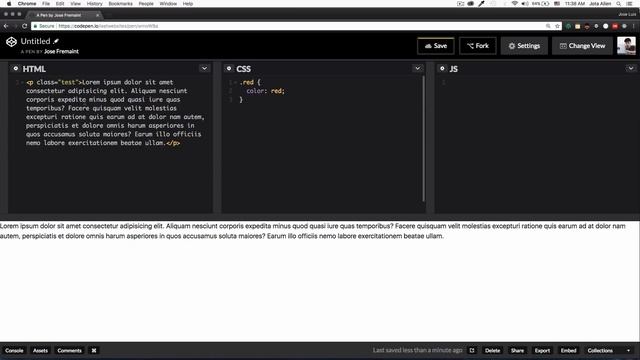This screenshot has height=360, width=640.
Task: Open the View menu
Action: pyautogui.click(x=76, y=4)
